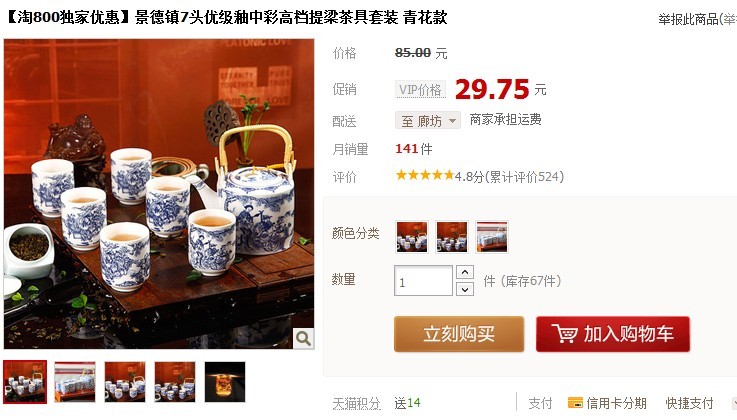Screen dimensions: 737x420
Task: Click the quantity input field
Action: point(423,280)
